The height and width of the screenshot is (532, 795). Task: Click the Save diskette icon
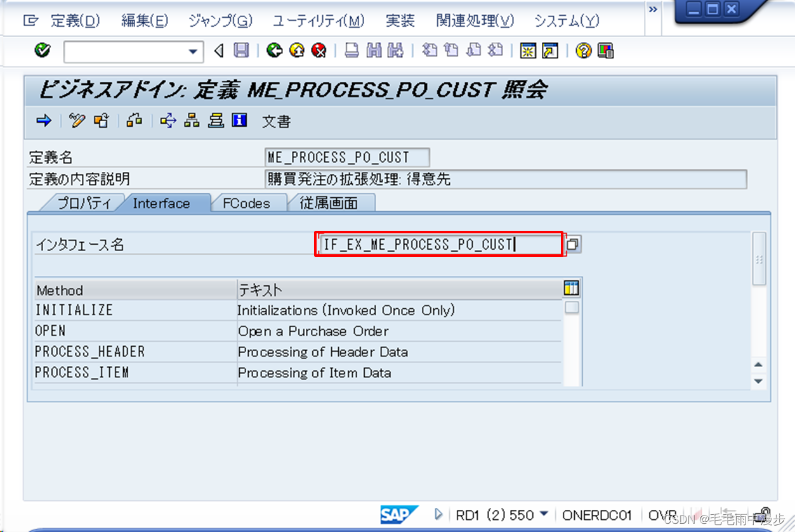241,51
